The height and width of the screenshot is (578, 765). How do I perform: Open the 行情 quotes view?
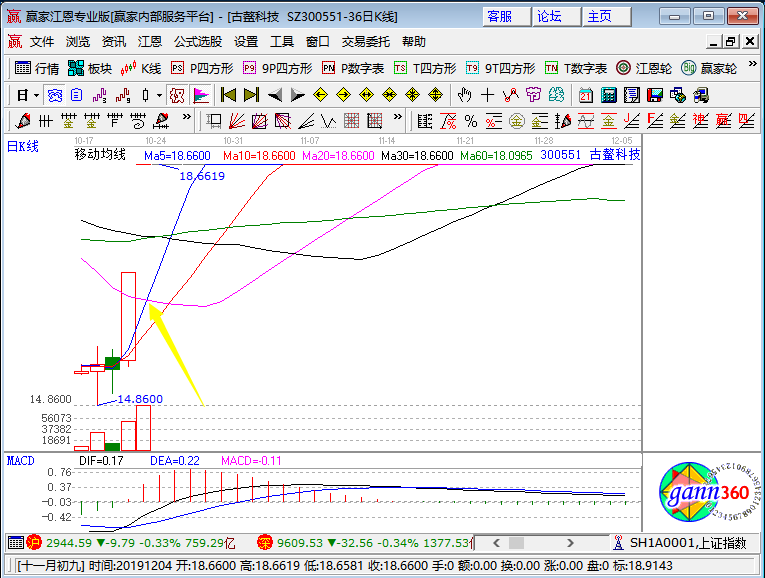pyautogui.click(x=37, y=68)
